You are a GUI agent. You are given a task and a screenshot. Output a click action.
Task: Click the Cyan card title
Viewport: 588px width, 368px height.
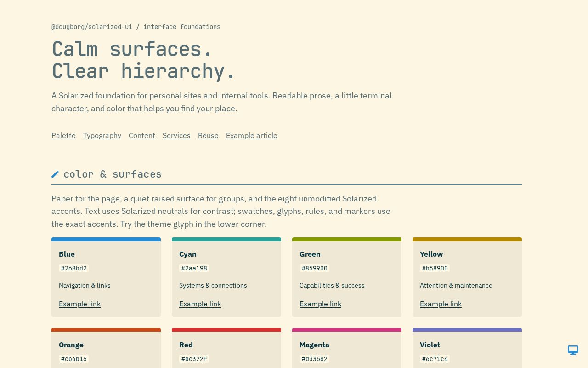pos(187,254)
